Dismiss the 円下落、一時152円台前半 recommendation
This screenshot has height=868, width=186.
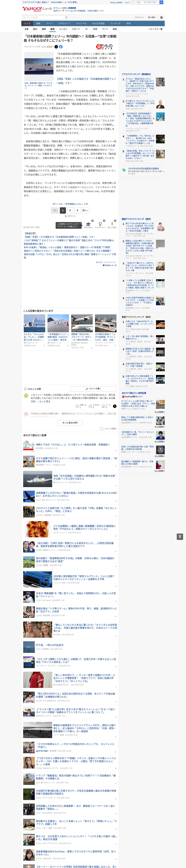tap(115, 652)
